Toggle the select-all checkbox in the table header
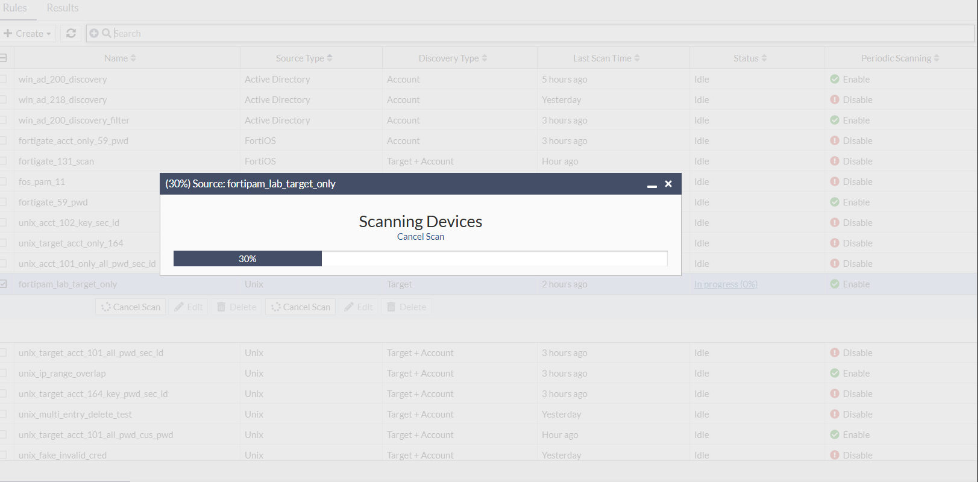The height and width of the screenshot is (482, 980). (x=3, y=58)
